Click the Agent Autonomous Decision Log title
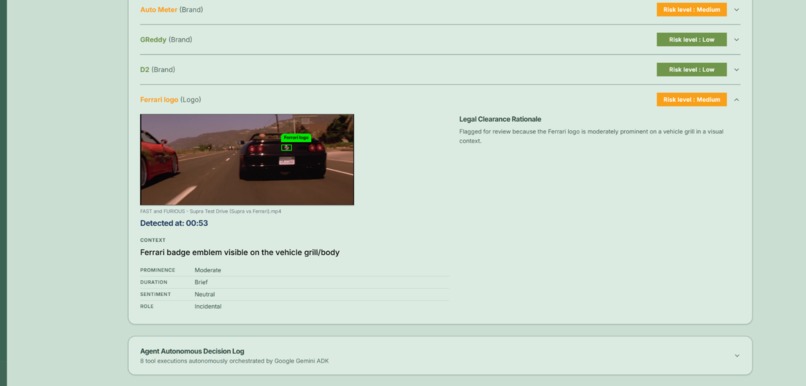This screenshot has width=806, height=386. (x=192, y=352)
